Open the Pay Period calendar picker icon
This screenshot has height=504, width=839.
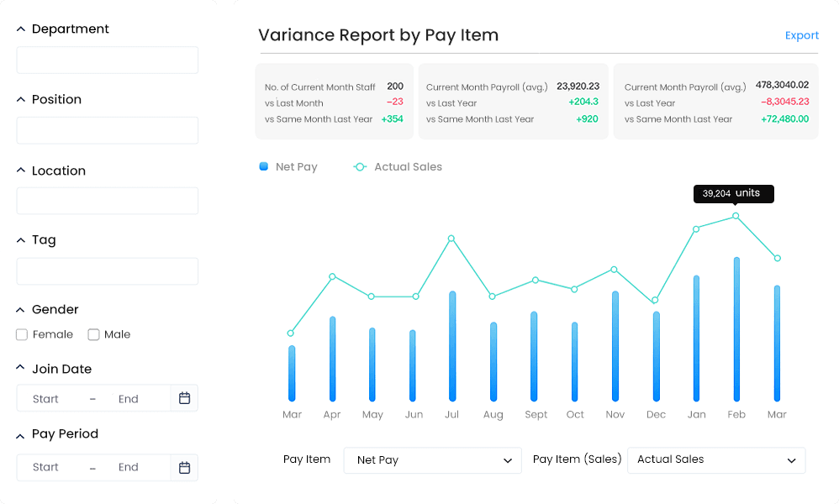point(185,468)
